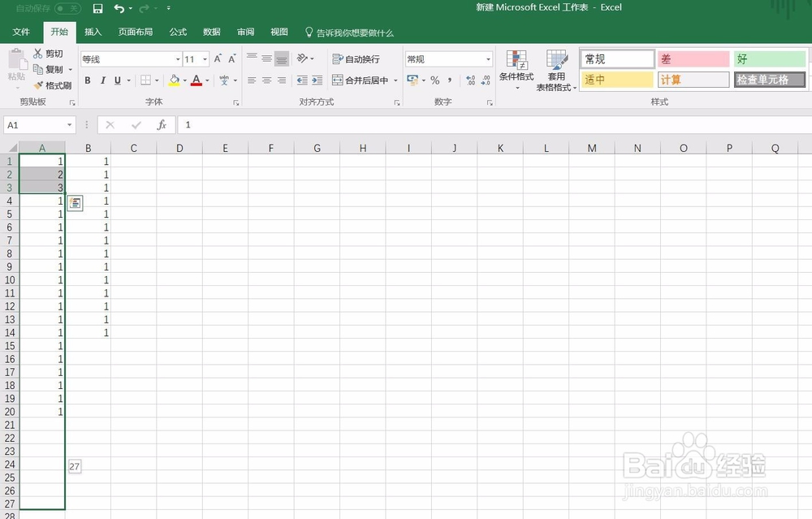Click increase indent icon

(x=317, y=80)
